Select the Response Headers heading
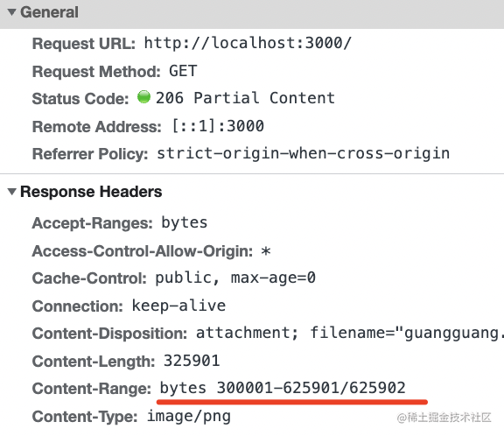The height and width of the screenshot is (436, 504). point(91,192)
